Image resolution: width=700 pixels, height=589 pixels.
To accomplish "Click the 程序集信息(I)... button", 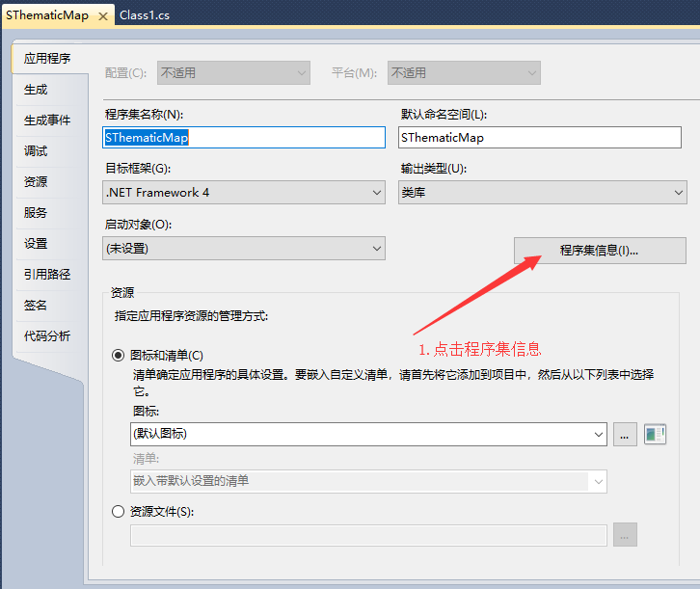I will coord(600,251).
